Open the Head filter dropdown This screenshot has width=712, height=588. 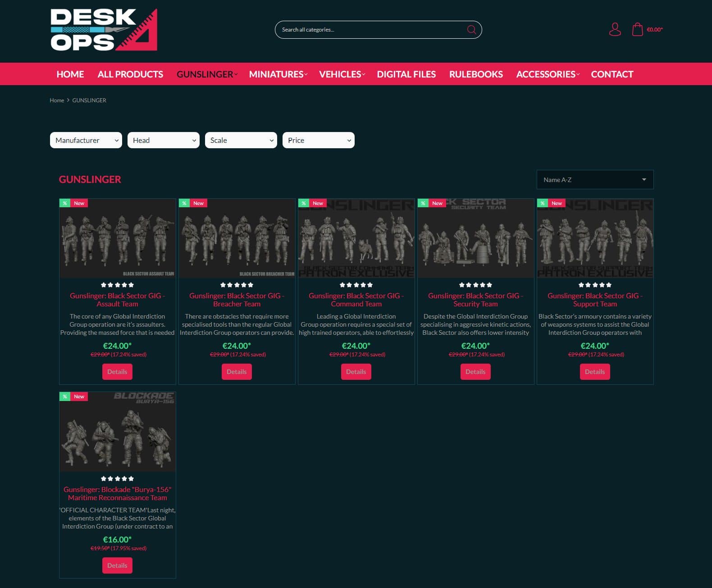click(x=164, y=140)
